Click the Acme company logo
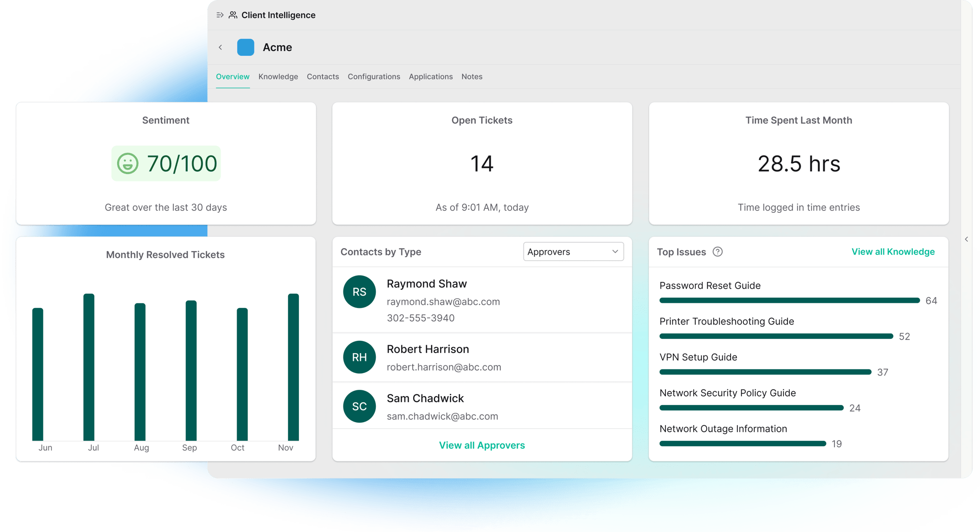 click(246, 47)
